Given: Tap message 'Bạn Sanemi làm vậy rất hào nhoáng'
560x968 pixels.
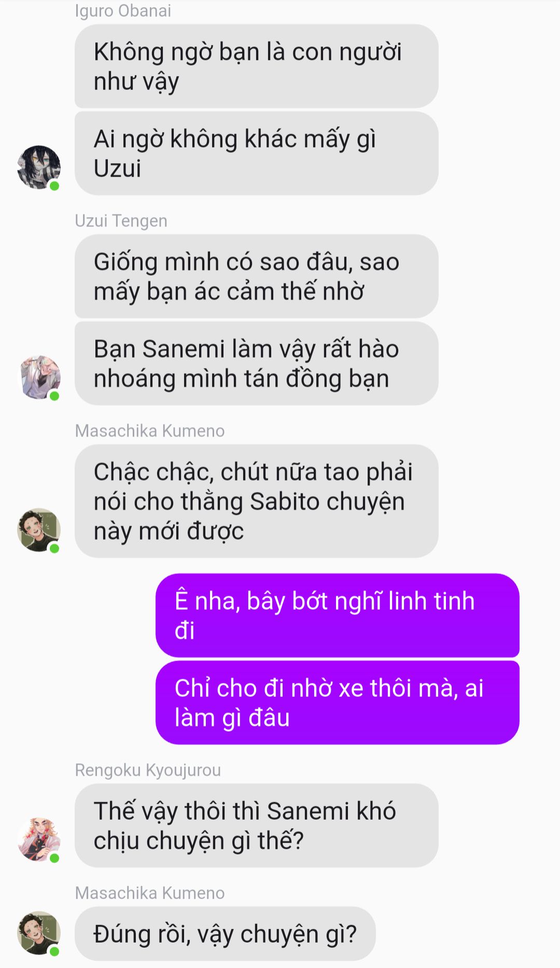Looking at the screenshot, I should pos(256,363).
